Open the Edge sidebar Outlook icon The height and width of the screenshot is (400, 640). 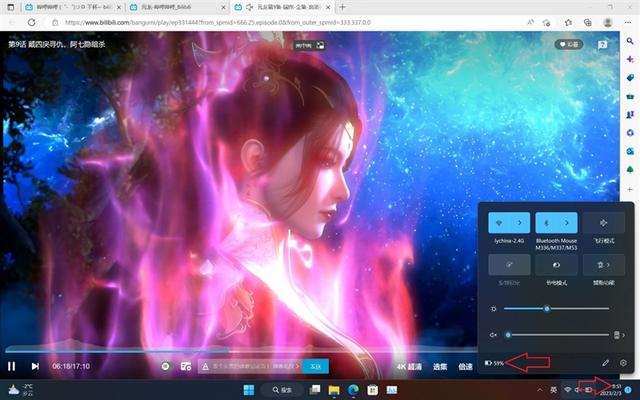coord(630,151)
